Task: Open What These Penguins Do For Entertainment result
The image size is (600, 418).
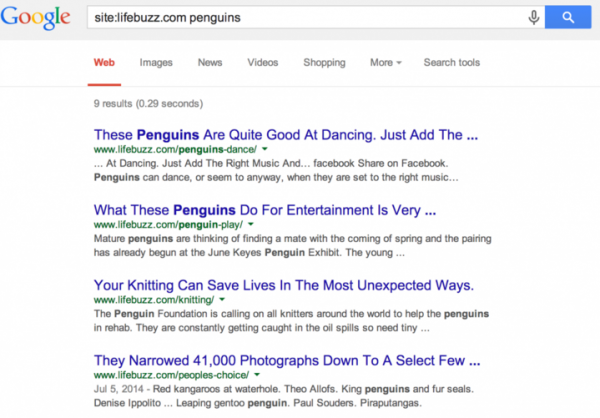Action: pyautogui.click(x=264, y=210)
